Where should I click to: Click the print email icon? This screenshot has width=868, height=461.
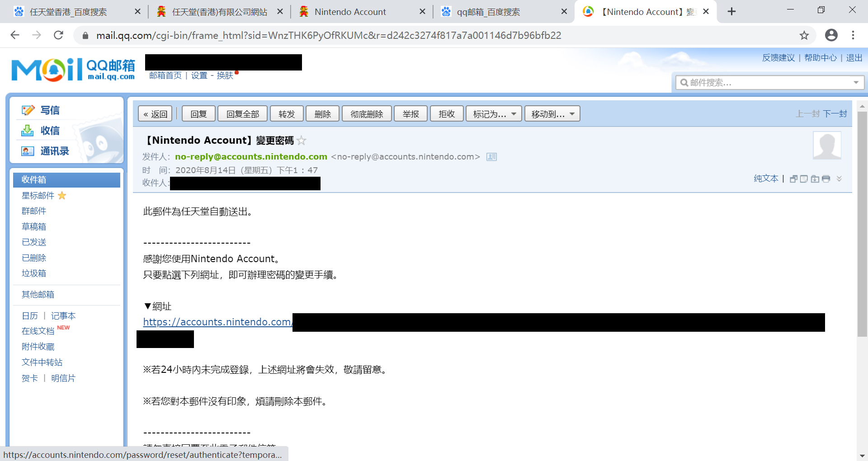click(826, 179)
